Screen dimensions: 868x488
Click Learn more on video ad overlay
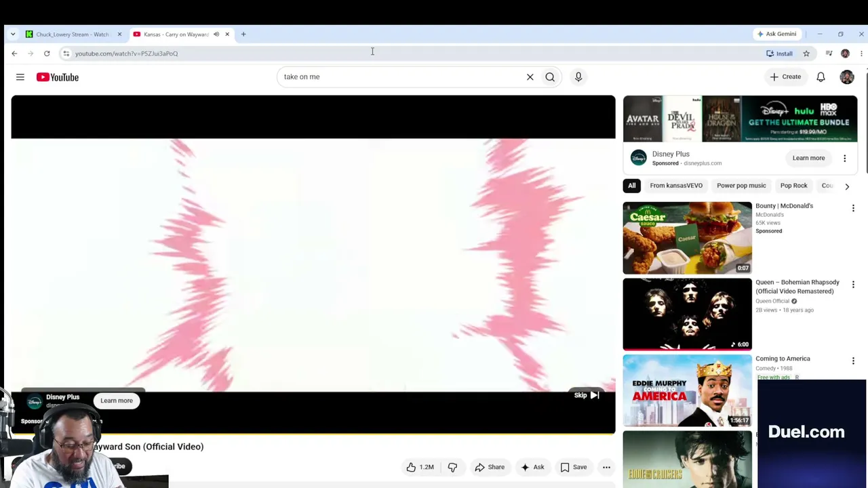(117, 401)
